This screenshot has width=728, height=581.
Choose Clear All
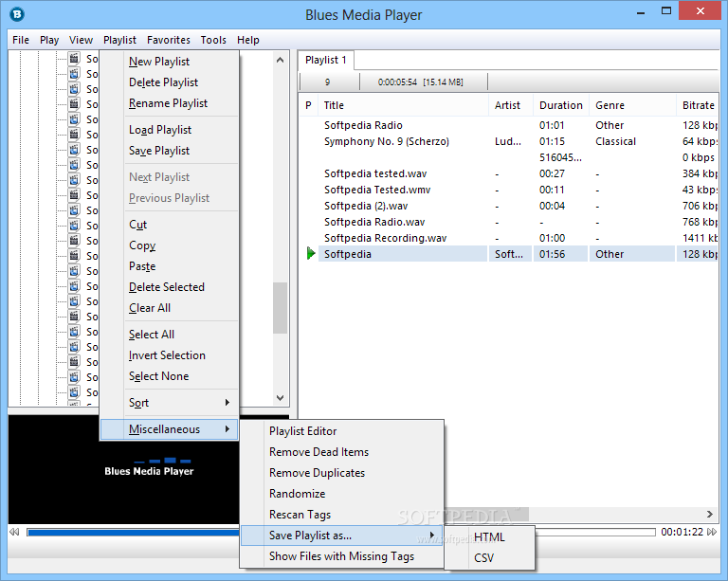[170, 308]
